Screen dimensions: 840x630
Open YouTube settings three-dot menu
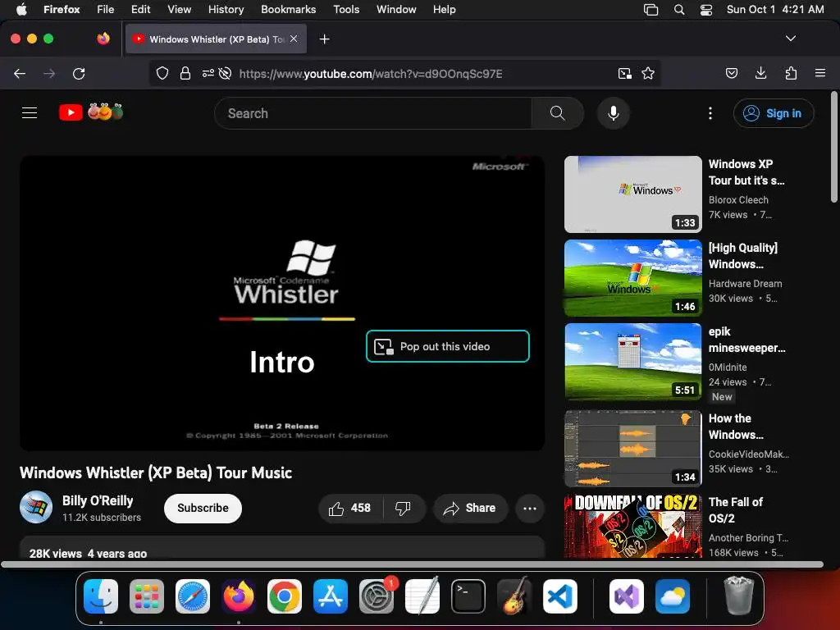[x=710, y=113]
